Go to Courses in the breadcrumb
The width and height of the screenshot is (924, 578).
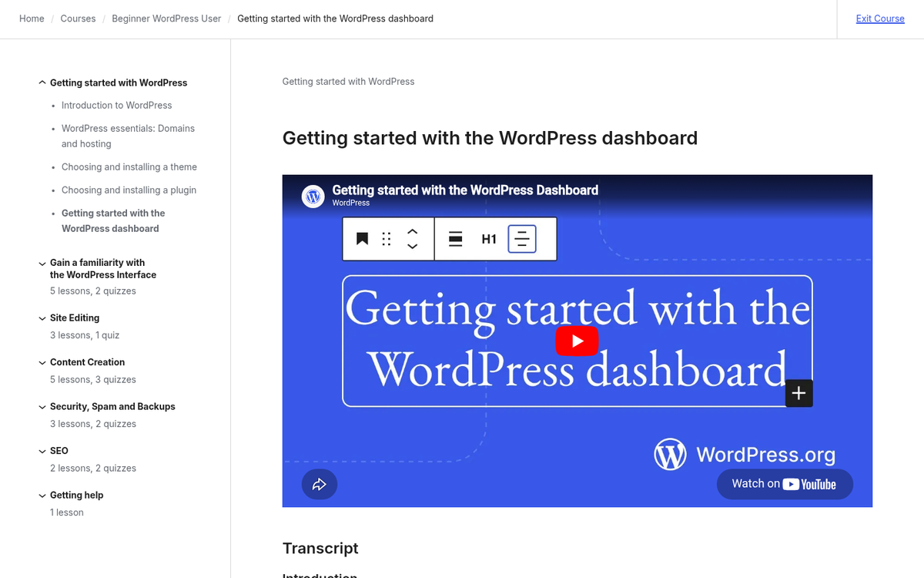click(x=78, y=18)
